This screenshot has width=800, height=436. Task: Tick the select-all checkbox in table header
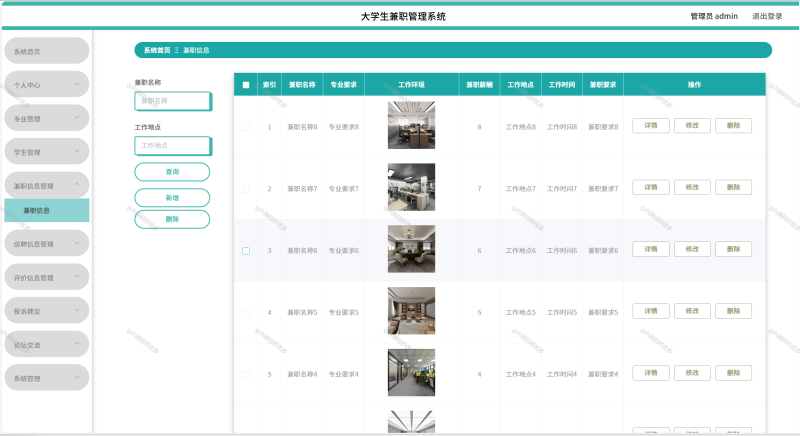coord(246,85)
